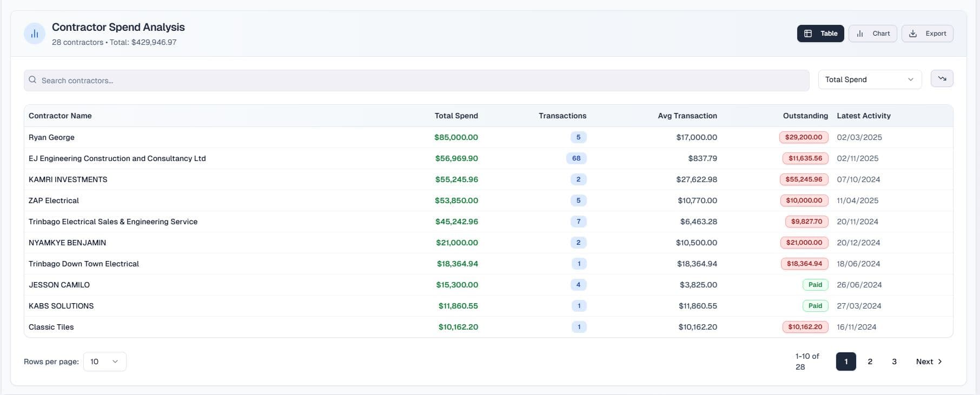
Task: Click the 68 transactions badge
Action: pyautogui.click(x=577, y=158)
